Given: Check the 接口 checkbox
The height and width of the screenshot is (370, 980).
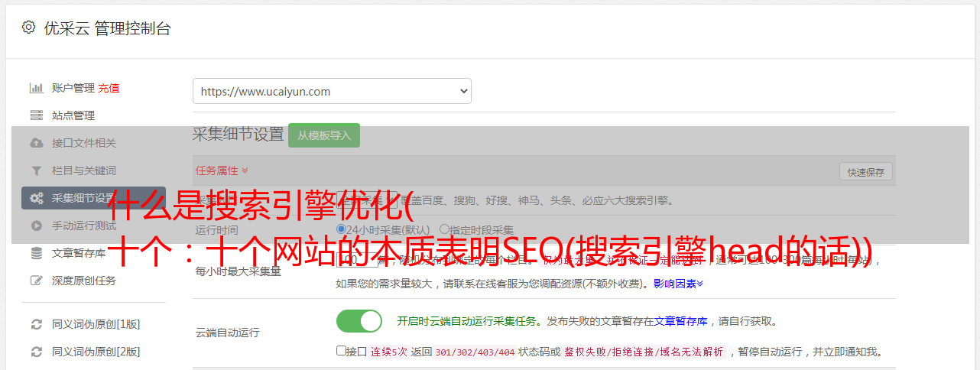Looking at the screenshot, I should 341,351.
